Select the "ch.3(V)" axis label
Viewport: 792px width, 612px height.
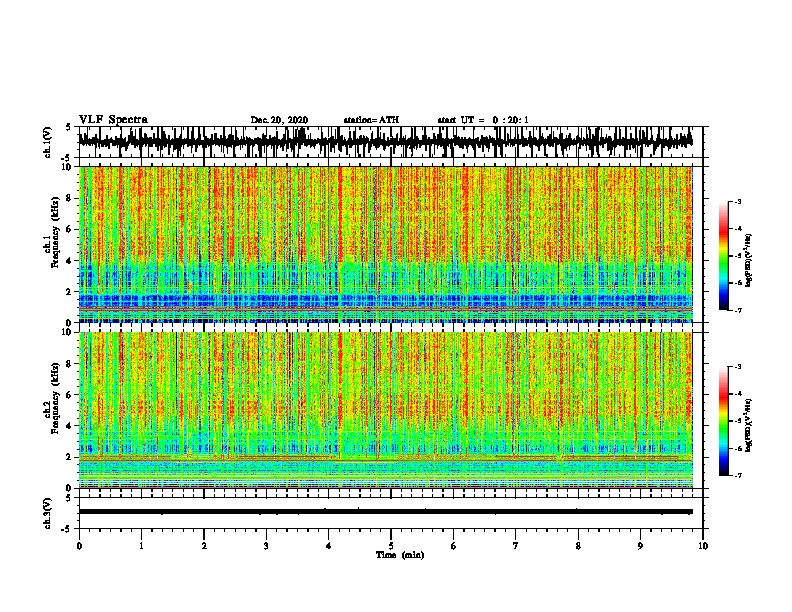click(x=48, y=514)
